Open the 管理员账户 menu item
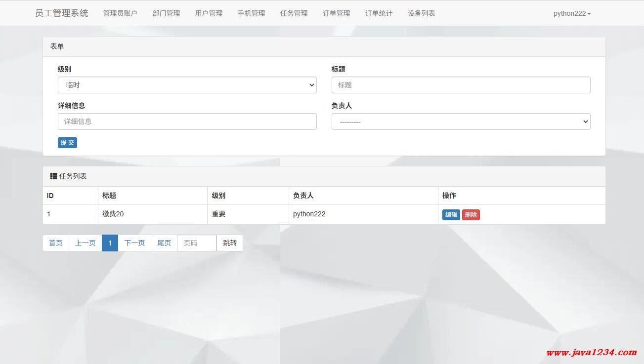Viewport: 644px width, 364px height. click(x=120, y=13)
